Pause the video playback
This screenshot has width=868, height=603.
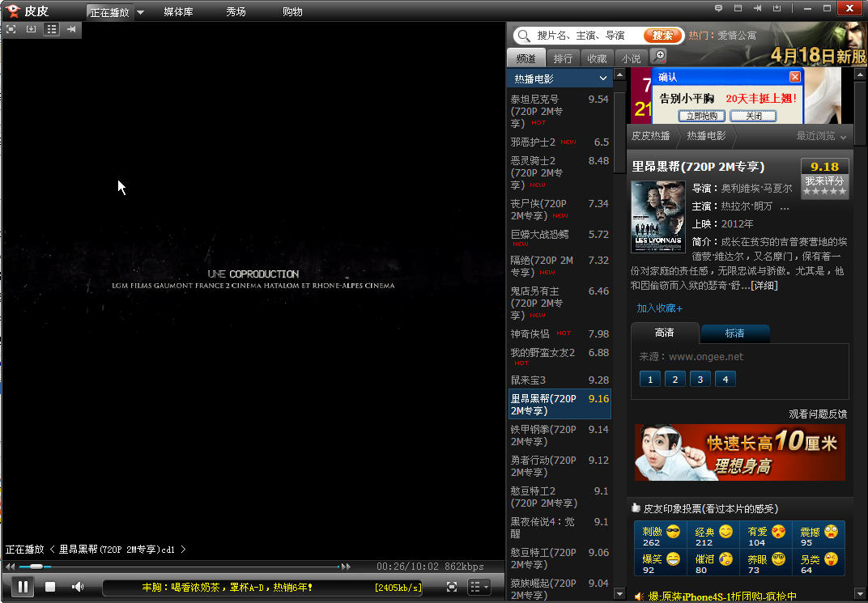click(x=23, y=587)
